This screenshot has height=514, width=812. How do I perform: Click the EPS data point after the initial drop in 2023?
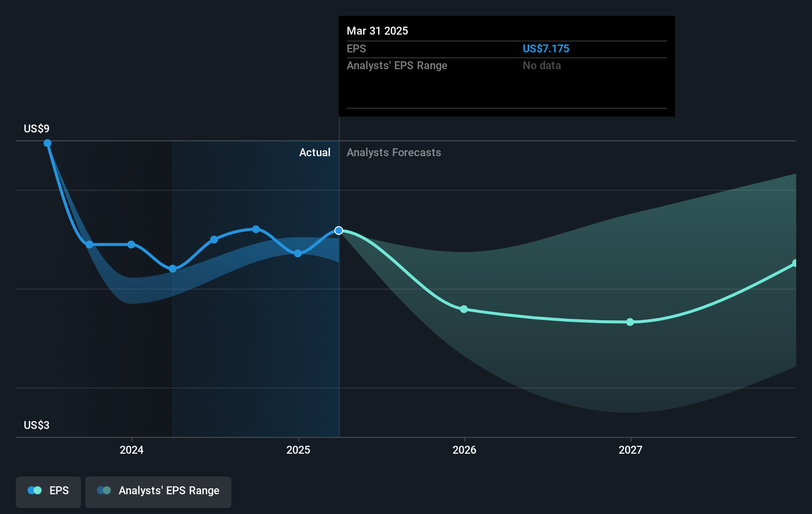coord(89,245)
